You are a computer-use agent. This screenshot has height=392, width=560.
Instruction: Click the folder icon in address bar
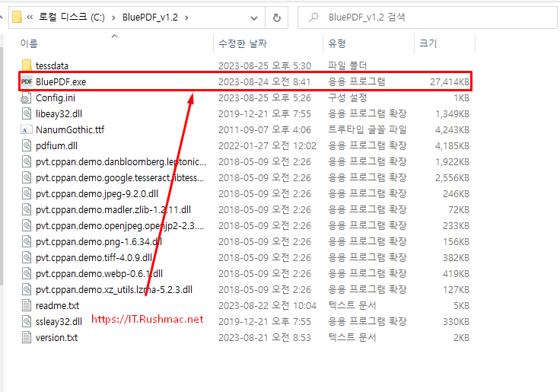pyautogui.click(x=17, y=18)
